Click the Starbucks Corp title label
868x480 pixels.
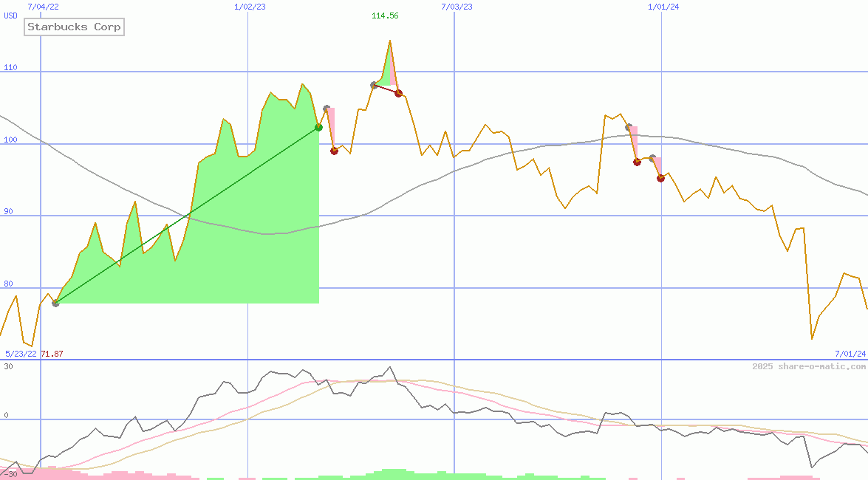coord(74,27)
